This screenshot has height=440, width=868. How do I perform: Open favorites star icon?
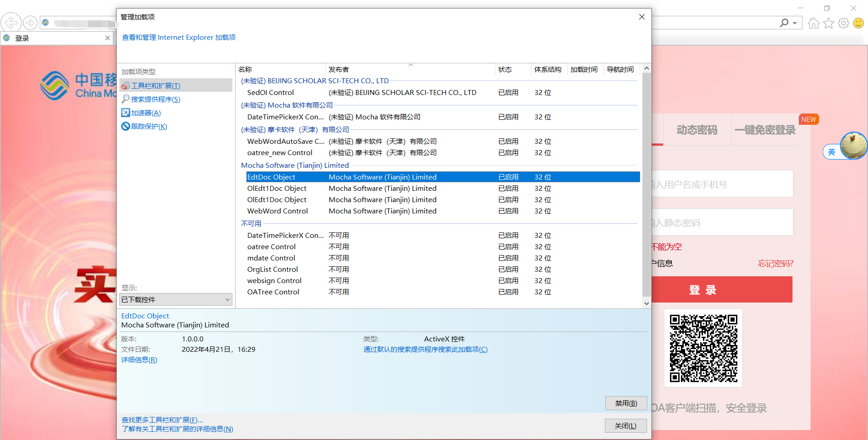(x=828, y=23)
